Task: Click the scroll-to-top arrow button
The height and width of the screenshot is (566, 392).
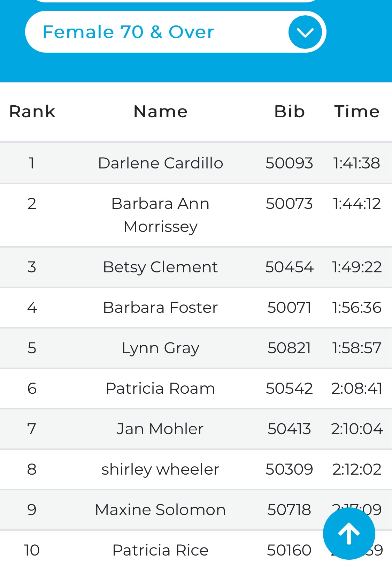Action: 349,534
